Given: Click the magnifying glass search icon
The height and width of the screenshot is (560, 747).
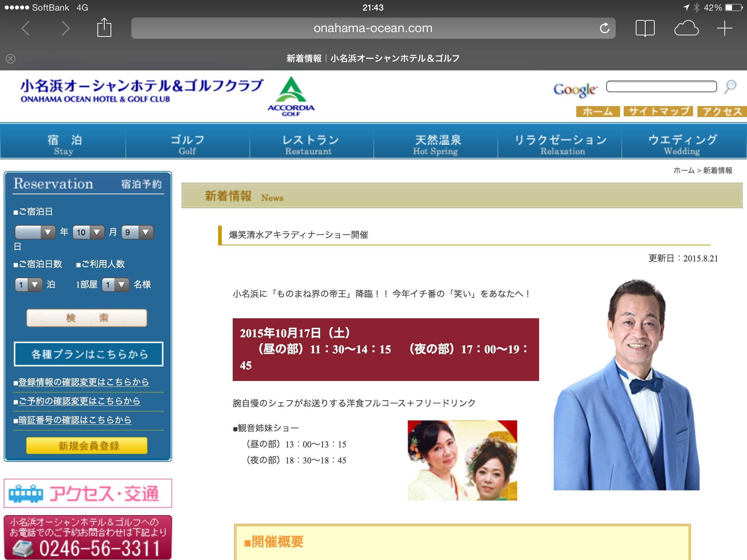Looking at the screenshot, I should [x=730, y=87].
